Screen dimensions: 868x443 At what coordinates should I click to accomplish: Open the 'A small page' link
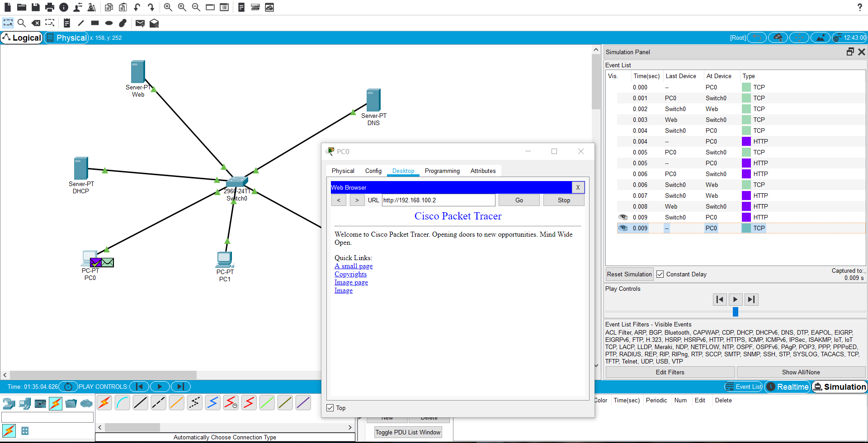tap(353, 266)
